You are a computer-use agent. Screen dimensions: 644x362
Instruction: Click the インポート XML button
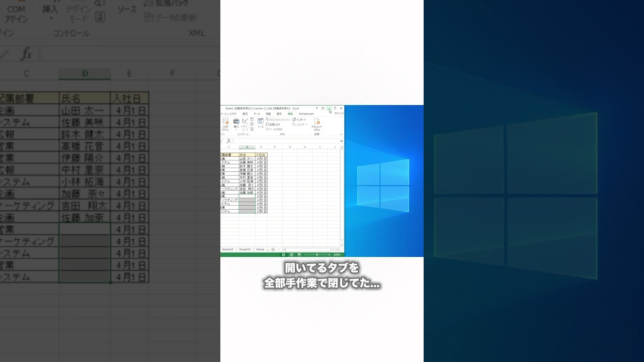pos(299,120)
